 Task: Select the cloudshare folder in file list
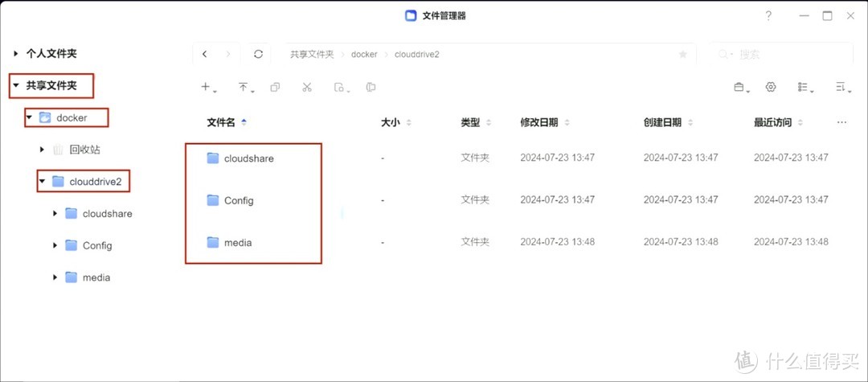click(x=248, y=158)
